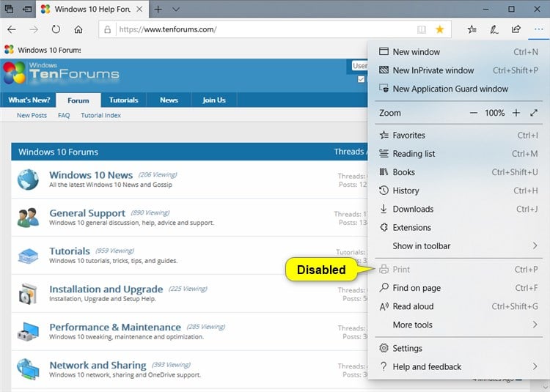The height and width of the screenshot is (392, 550).
Task: Open the Windows 10 Forums favorites bar bookmark
Action: tap(43, 50)
